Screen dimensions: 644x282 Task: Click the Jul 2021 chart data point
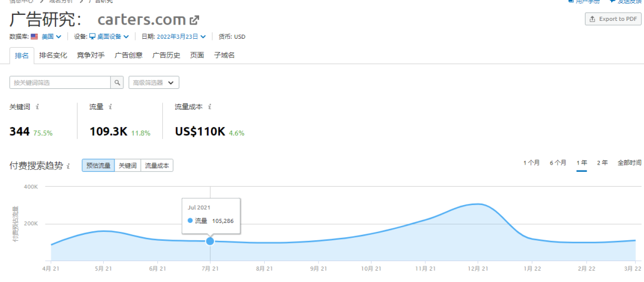[210, 241]
